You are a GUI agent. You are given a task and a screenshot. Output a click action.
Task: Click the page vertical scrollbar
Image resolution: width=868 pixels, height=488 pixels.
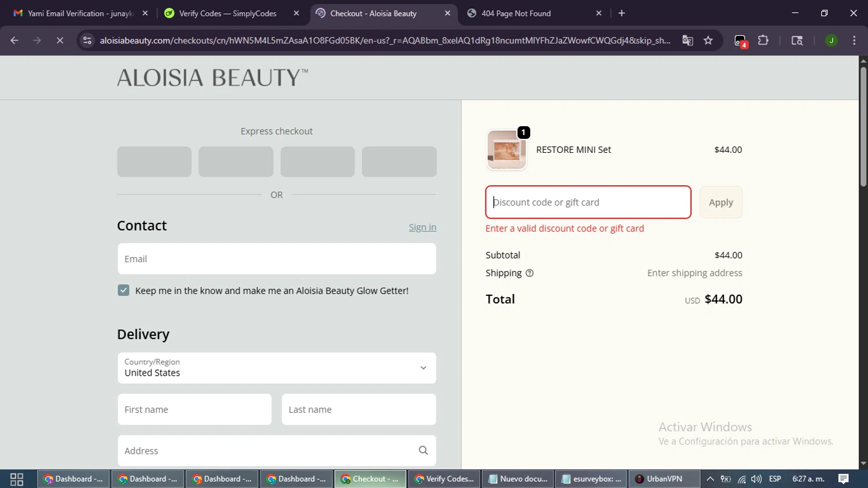[x=863, y=127]
